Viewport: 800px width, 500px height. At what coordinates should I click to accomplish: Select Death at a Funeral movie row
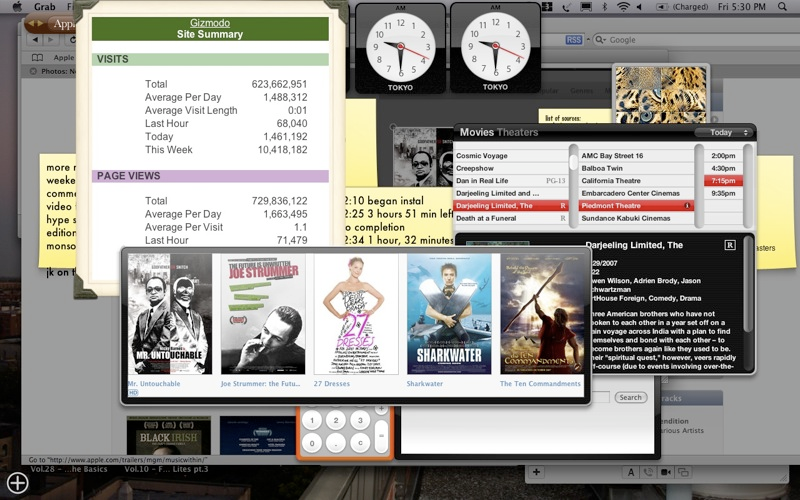pyautogui.click(x=511, y=218)
